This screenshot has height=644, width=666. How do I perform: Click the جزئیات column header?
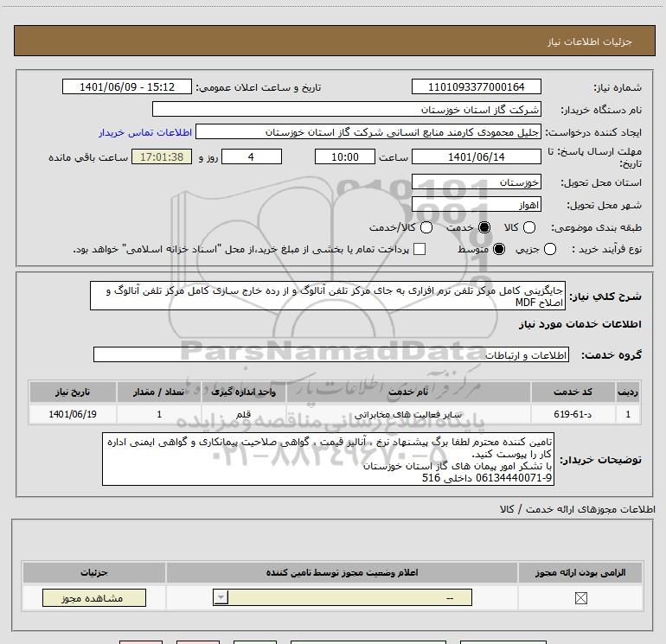tap(94, 572)
